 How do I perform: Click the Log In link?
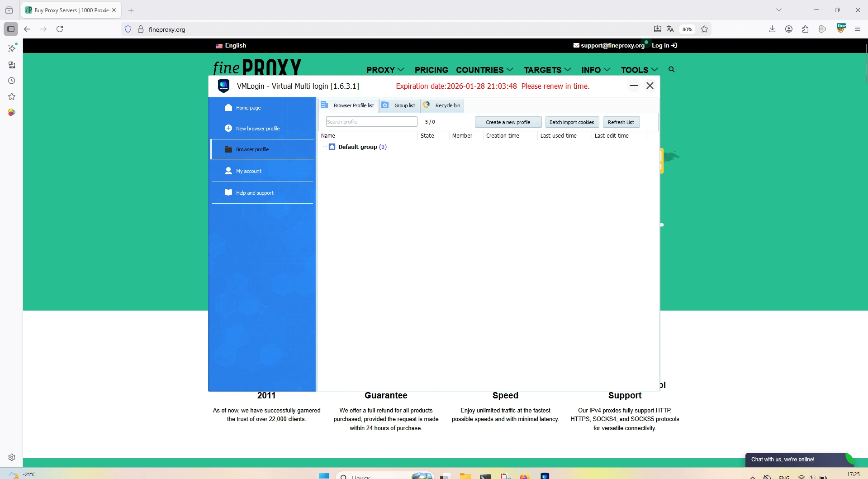click(x=664, y=45)
